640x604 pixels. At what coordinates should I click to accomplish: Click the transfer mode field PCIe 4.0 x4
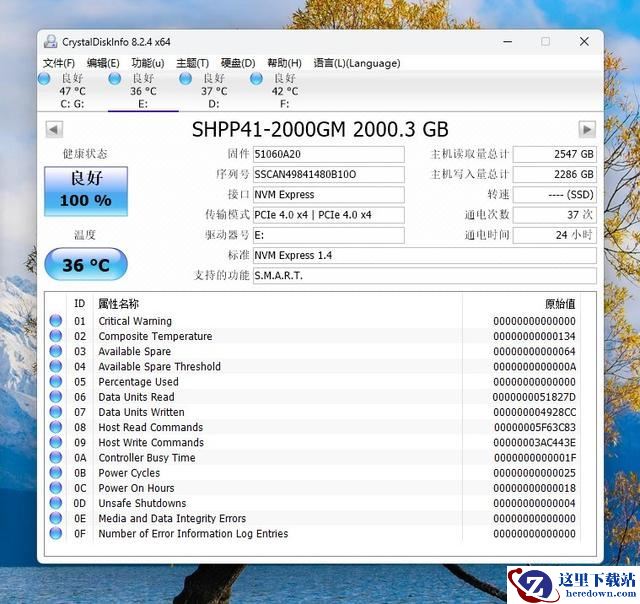(x=329, y=215)
